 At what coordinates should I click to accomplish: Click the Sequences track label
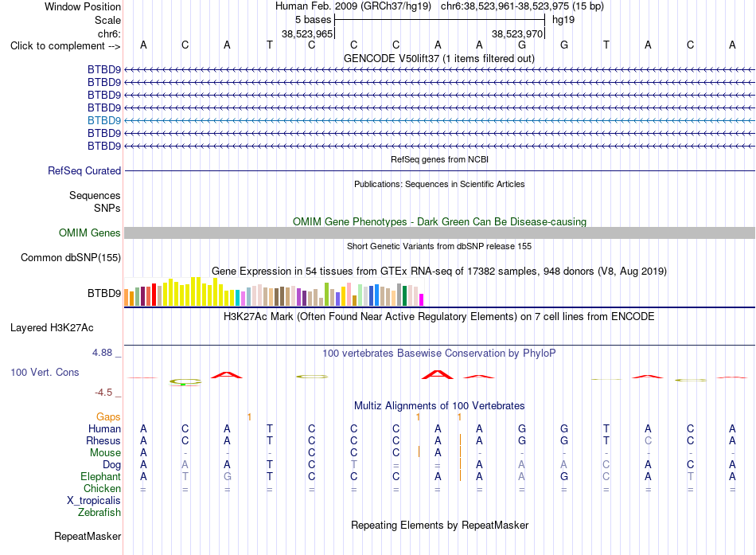point(95,195)
